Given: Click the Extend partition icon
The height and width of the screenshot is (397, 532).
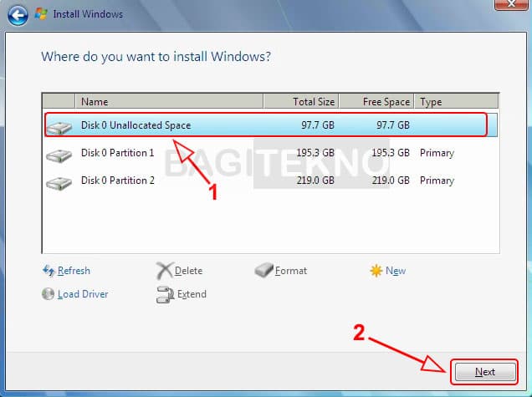Looking at the screenshot, I should (x=166, y=294).
